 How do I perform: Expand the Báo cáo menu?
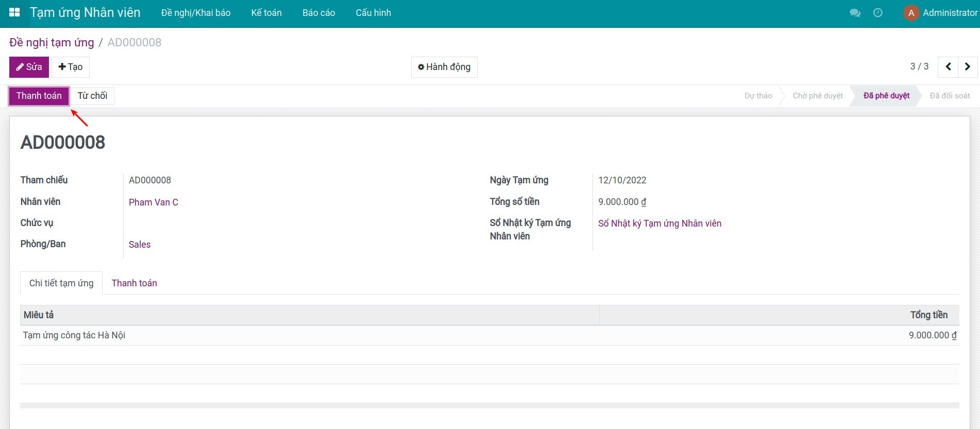pos(318,13)
